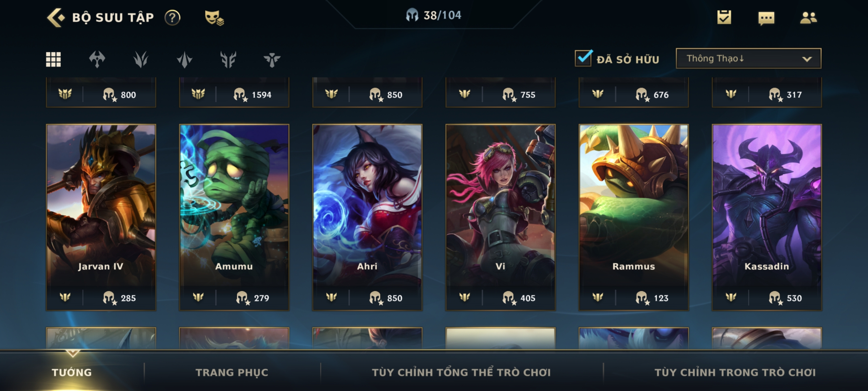Click Rammus mastery points 123
Screen dimensions: 868x391
point(652,298)
